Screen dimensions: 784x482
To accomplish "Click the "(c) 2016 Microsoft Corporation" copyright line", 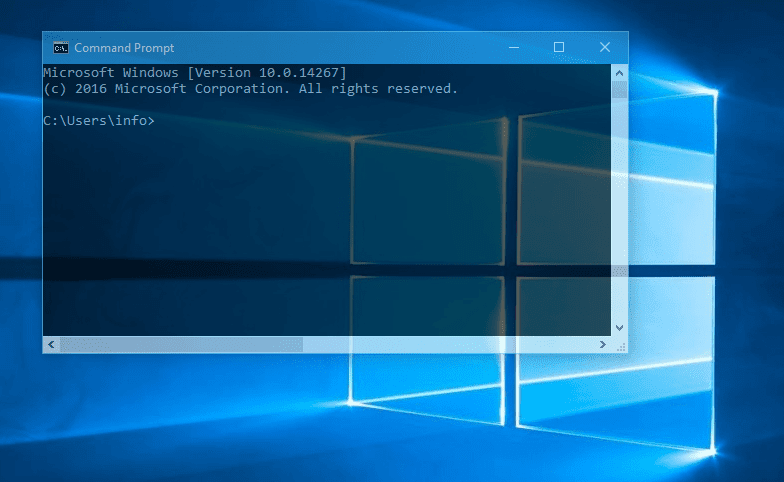I will tap(250, 88).
